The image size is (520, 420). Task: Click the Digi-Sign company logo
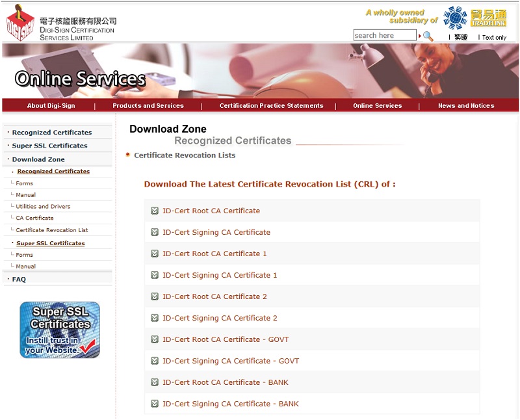pyautogui.click(x=19, y=23)
